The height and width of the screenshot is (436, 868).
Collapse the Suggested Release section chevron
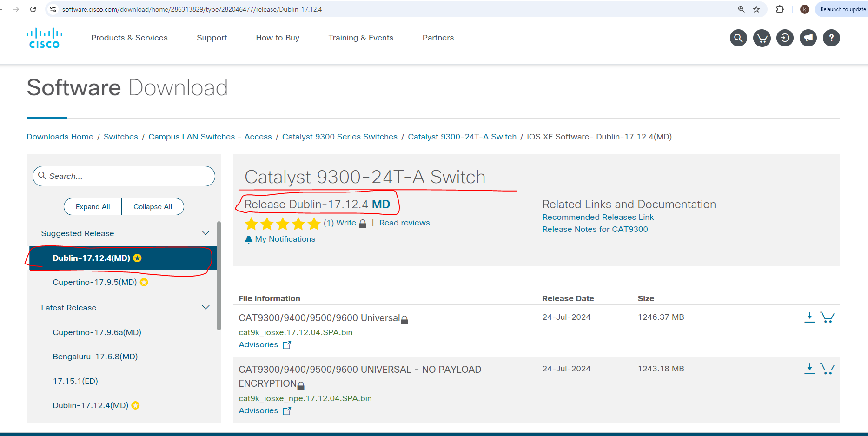pyautogui.click(x=205, y=233)
